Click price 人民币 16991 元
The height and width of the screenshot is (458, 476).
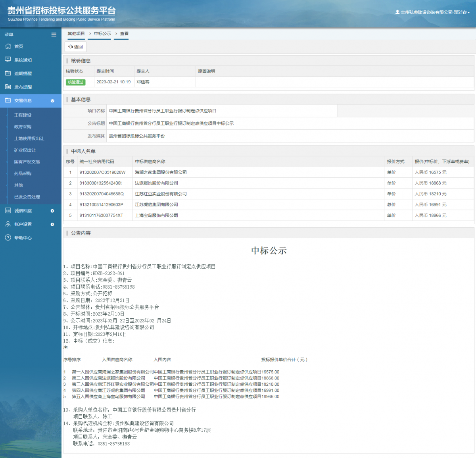(430, 204)
